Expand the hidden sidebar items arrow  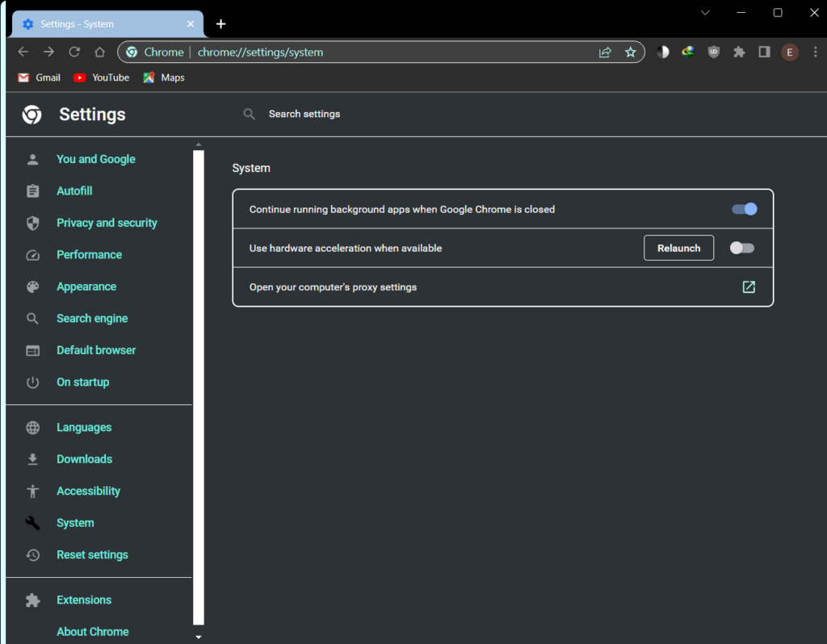(199, 637)
